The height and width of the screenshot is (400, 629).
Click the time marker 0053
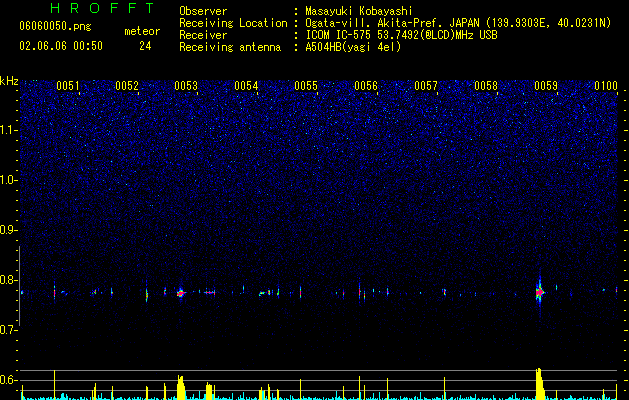click(x=186, y=86)
